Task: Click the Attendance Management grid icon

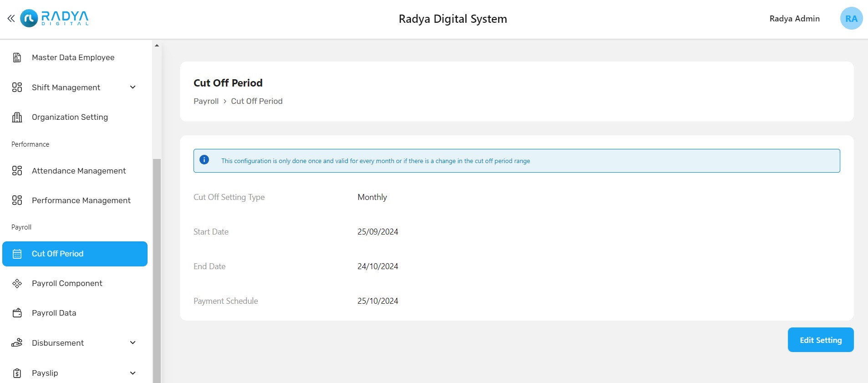Action: tap(17, 171)
